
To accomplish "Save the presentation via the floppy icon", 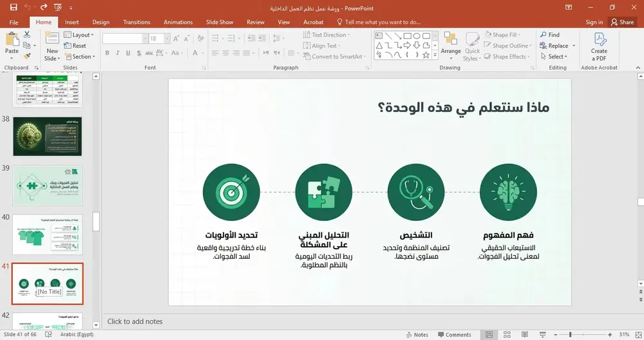I will point(14,7).
